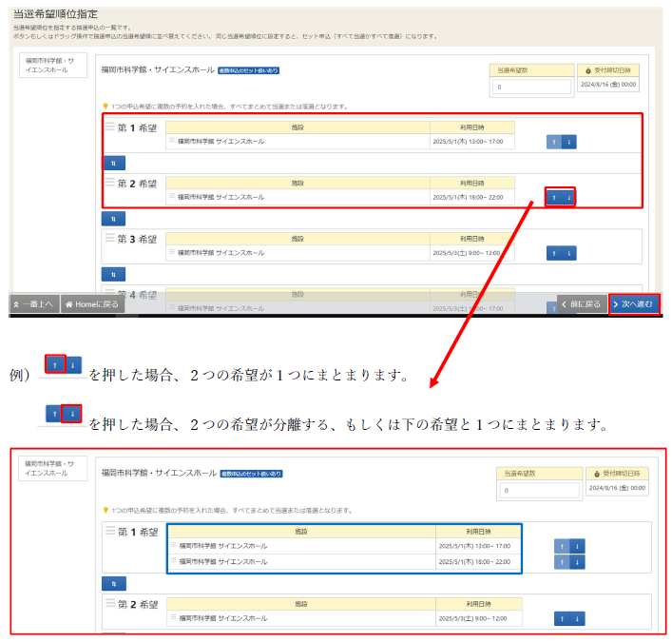Click 2025/5/1(木) 18:00~22:00 cell in lower screenshot
Screen dimensions: 672x642
479,562
